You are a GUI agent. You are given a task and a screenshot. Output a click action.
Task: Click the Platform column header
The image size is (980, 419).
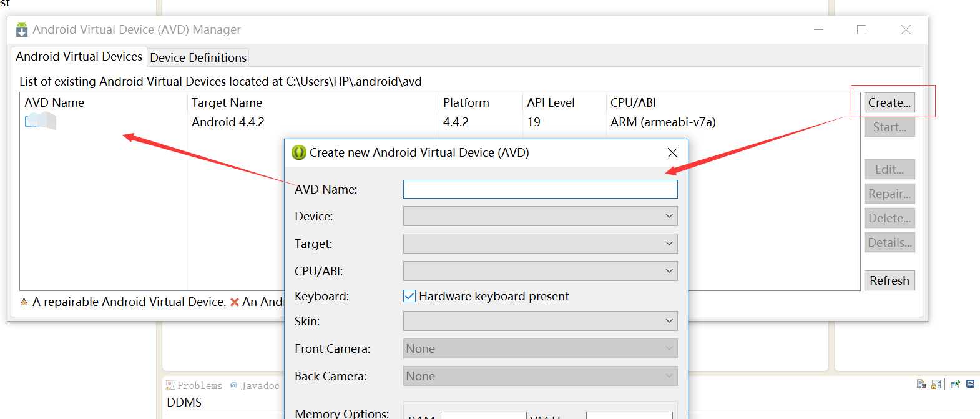pyautogui.click(x=481, y=102)
